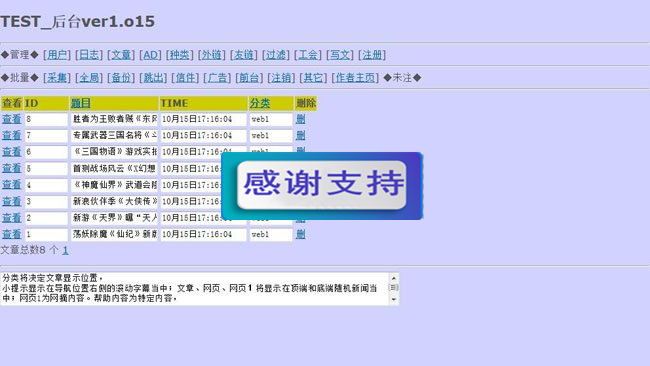Delete article 1 via 删 link
Image resolution: width=650 pixels, height=366 pixels.
pyautogui.click(x=301, y=234)
